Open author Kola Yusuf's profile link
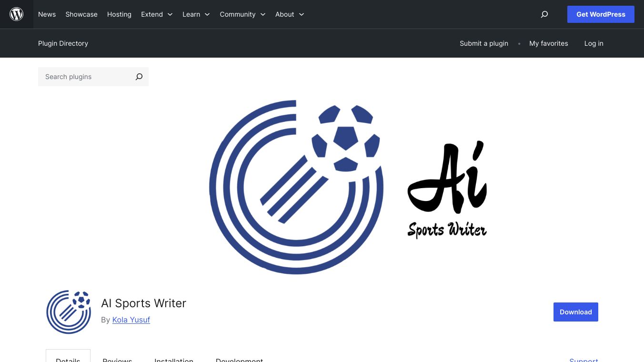The height and width of the screenshot is (362, 644). (131, 320)
